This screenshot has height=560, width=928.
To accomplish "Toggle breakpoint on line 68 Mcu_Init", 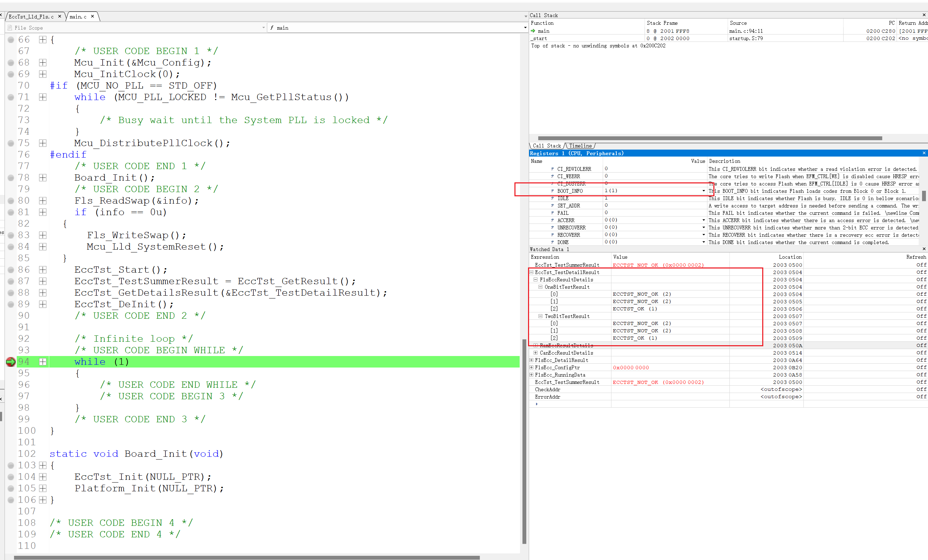I will point(11,62).
